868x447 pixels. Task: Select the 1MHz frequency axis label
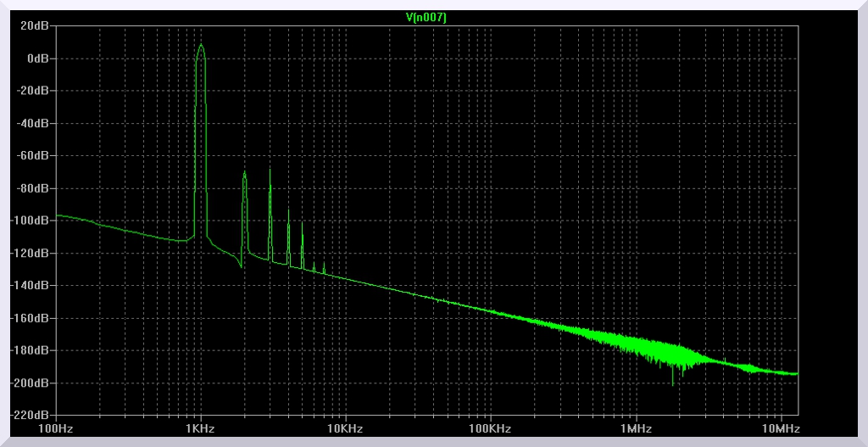(635, 429)
